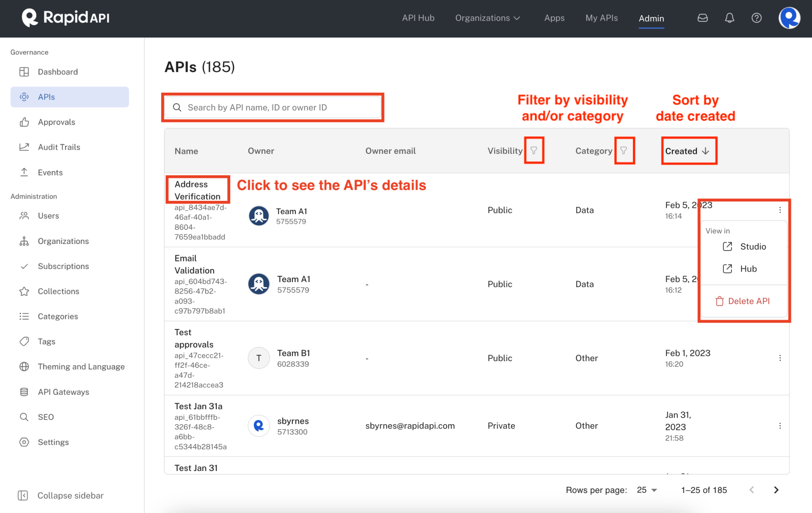Click the Collections star icon
This screenshot has width=812, height=513.
click(x=24, y=291)
